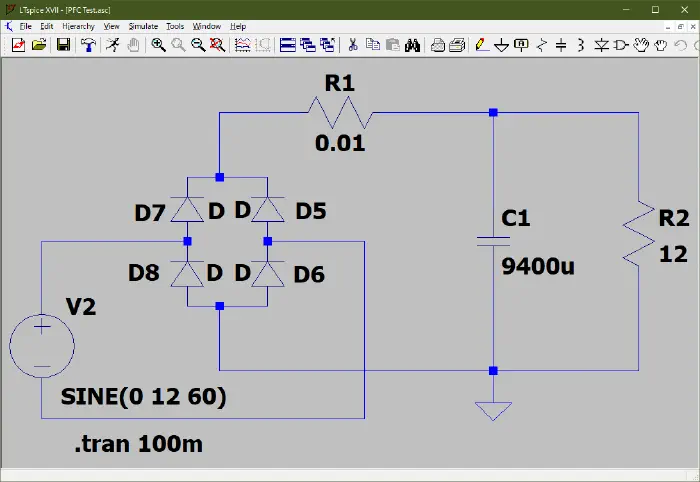Open the Control Panel hammer icon
700x482 pixels.
tap(89, 45)
